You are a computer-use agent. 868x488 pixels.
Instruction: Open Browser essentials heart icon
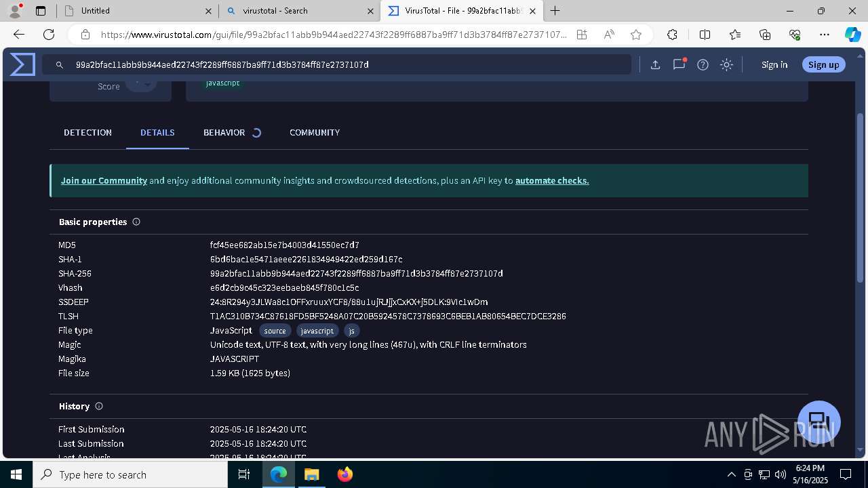coord(795,35)
